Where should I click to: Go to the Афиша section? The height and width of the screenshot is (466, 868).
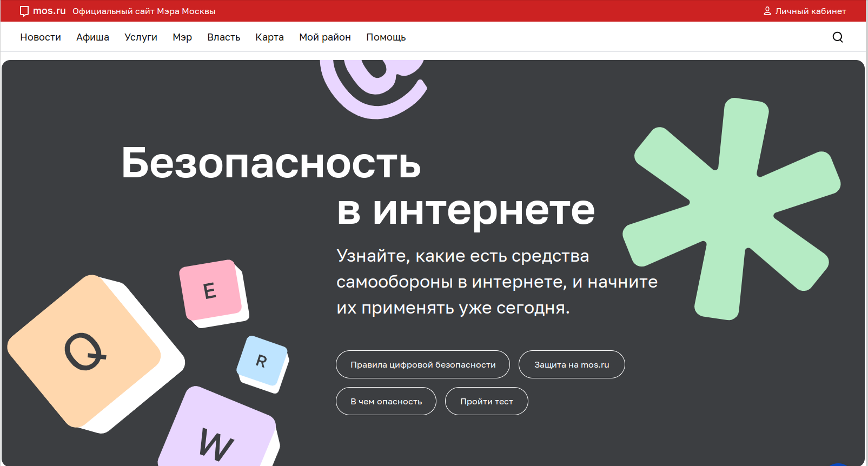point(92,37)
